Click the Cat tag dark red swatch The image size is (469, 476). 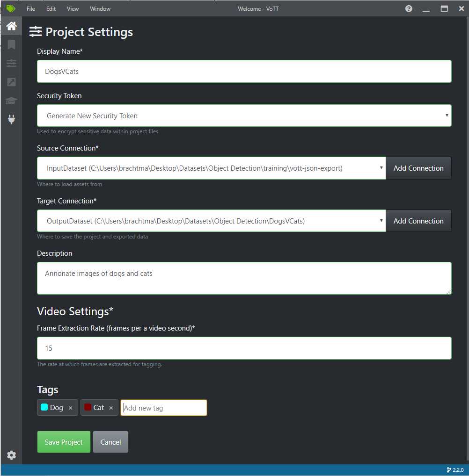(88, 407)
